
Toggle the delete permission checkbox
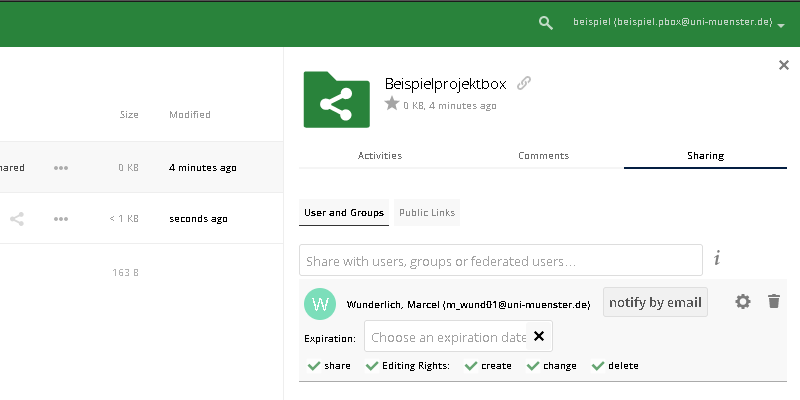pos(598,366)
